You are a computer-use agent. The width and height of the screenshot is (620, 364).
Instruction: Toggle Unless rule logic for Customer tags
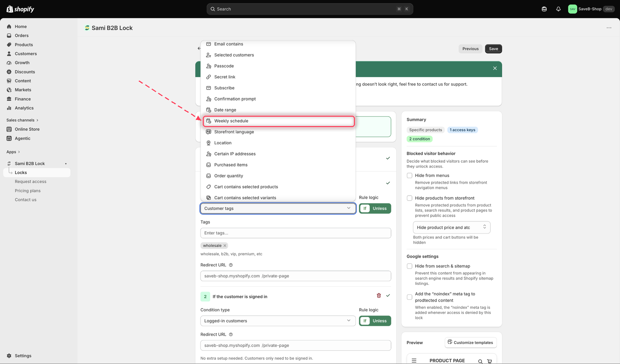380,209
